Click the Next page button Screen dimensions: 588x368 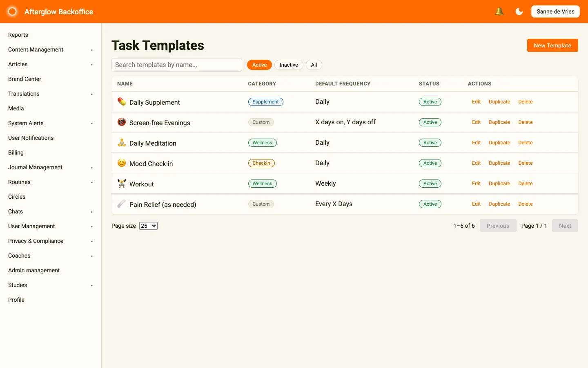tap(565, 226)
